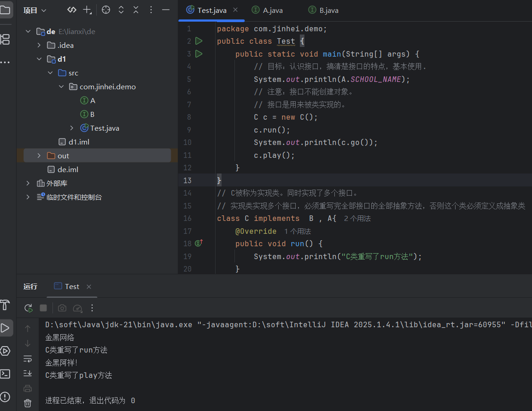Expand 临时文件和控制台 node
The width and height of the screenshot is (532, 411).
(28, 197)
